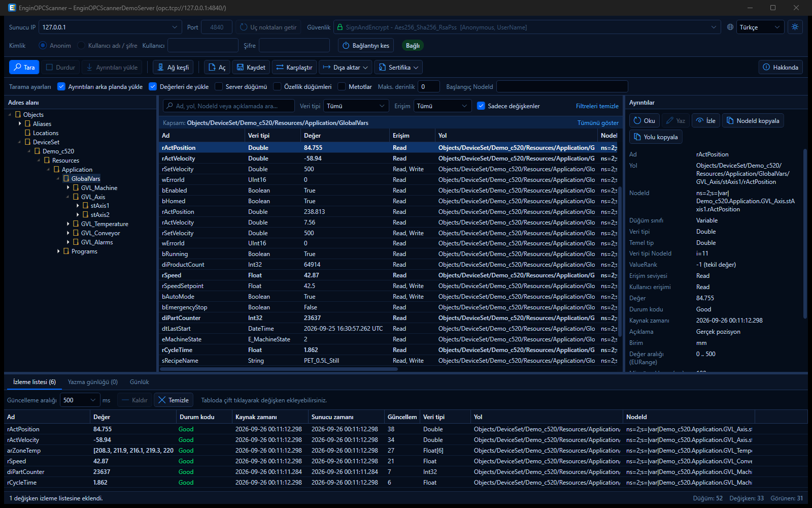Open the Erişim filter dropdown
Image resolution: width=812 pixels, height=508 pixels.
[443, 106]
